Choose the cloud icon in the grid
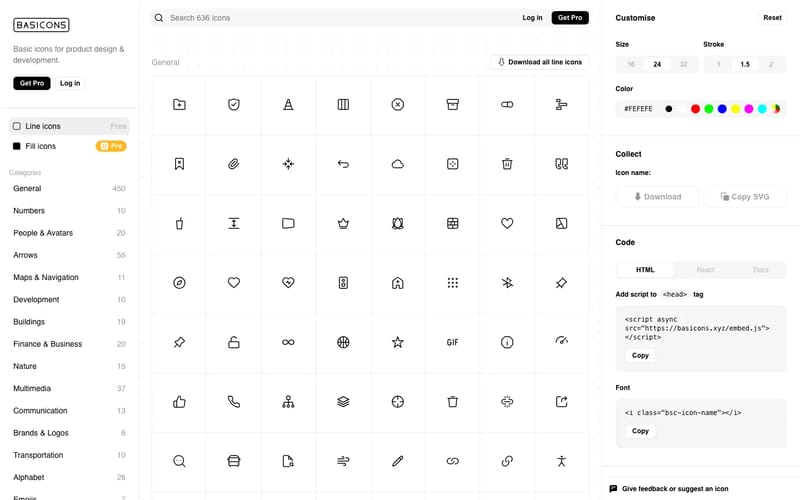 pos(398,164)
